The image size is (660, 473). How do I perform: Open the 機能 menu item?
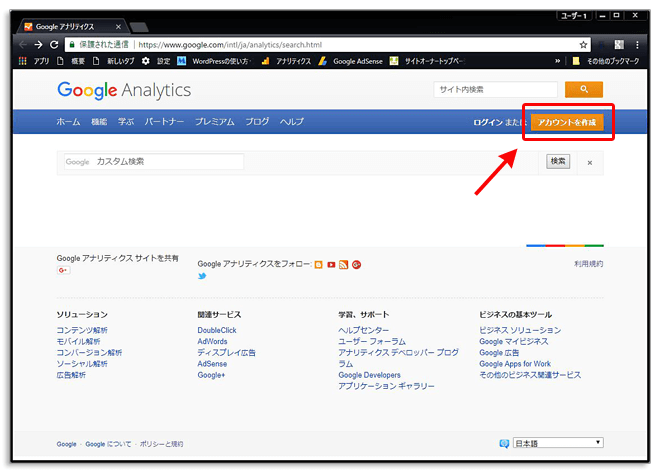pos(99,122)
